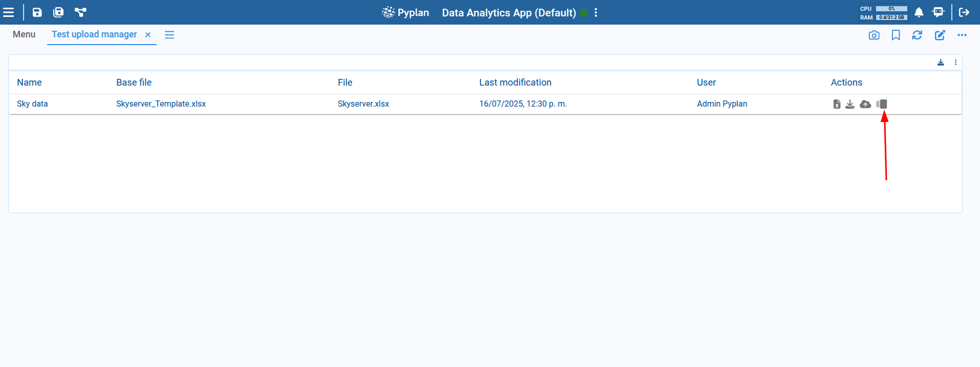Open the horizontal ellipsis more options menu
This screenshot has width=980, height=367.
pyautogui.click(x=962, y=35)
